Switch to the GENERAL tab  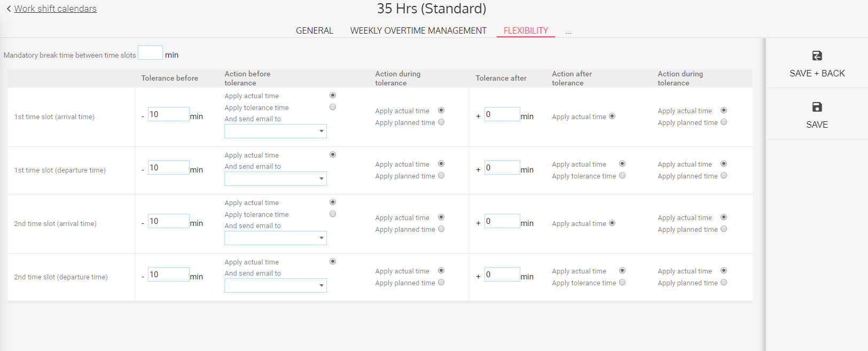click(314, 30)
